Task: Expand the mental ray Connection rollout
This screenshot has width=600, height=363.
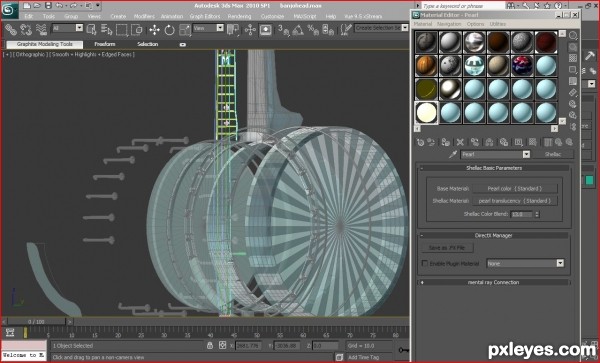Action: [x=493, y=282]
